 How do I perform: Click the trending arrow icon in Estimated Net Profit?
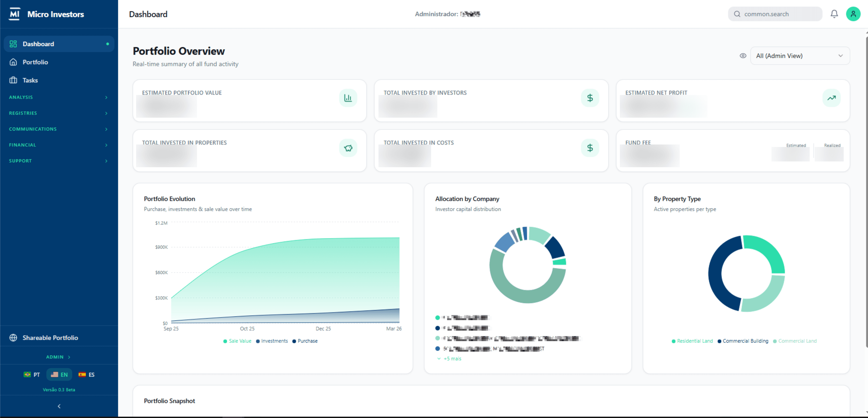click(831, 98)
